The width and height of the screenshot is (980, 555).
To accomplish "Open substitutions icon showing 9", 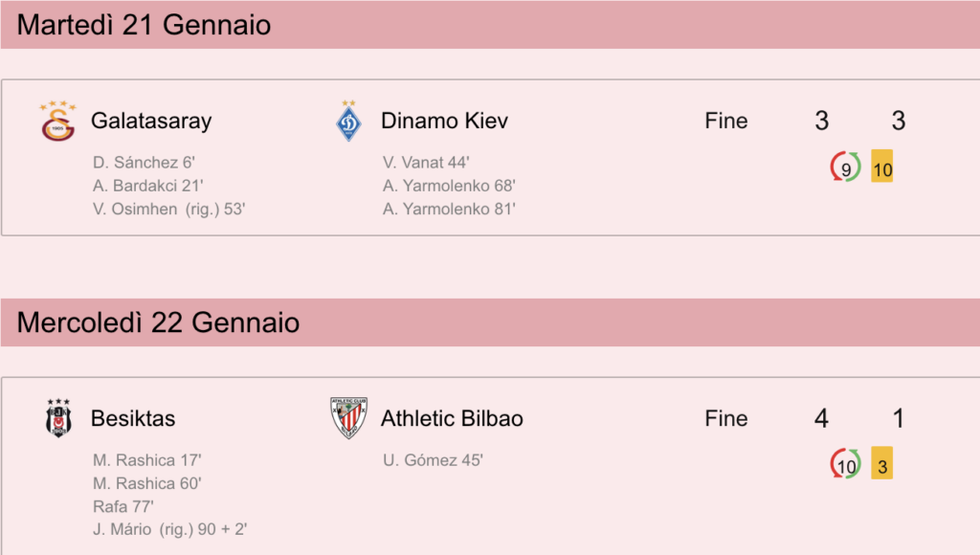I will (x=846, y=166).
